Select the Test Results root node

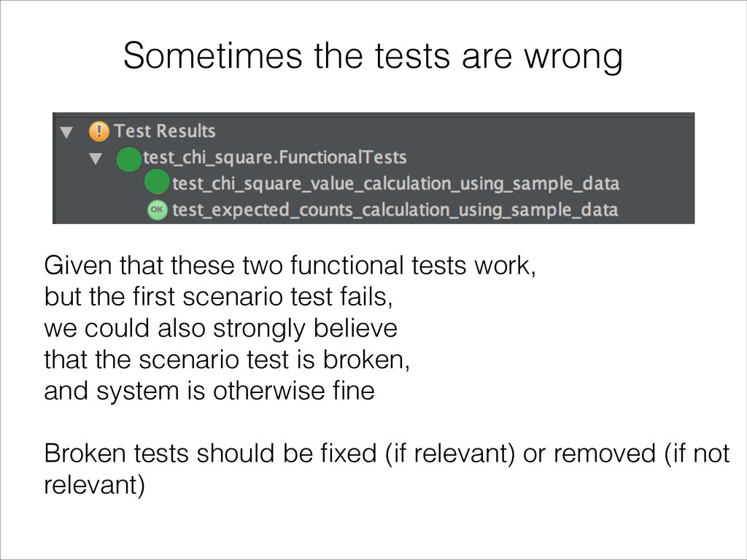coord(165,131)
